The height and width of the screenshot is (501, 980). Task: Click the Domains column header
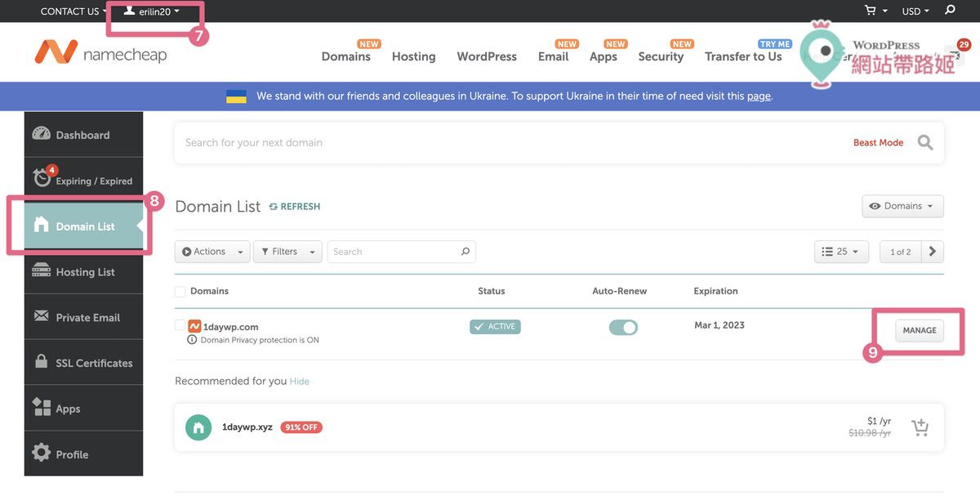(209, 291)
